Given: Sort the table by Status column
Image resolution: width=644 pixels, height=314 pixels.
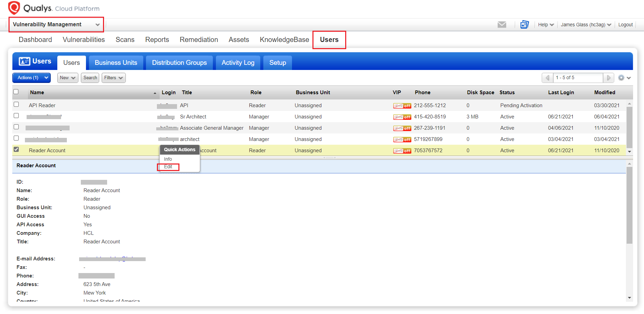Looking at the screenshot, I should 507,92.
